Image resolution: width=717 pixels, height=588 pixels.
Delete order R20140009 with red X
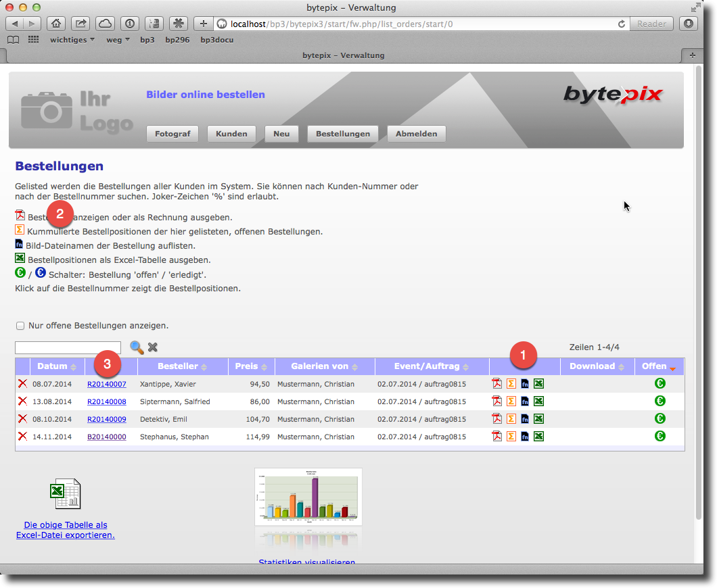(x=22, y=418)
